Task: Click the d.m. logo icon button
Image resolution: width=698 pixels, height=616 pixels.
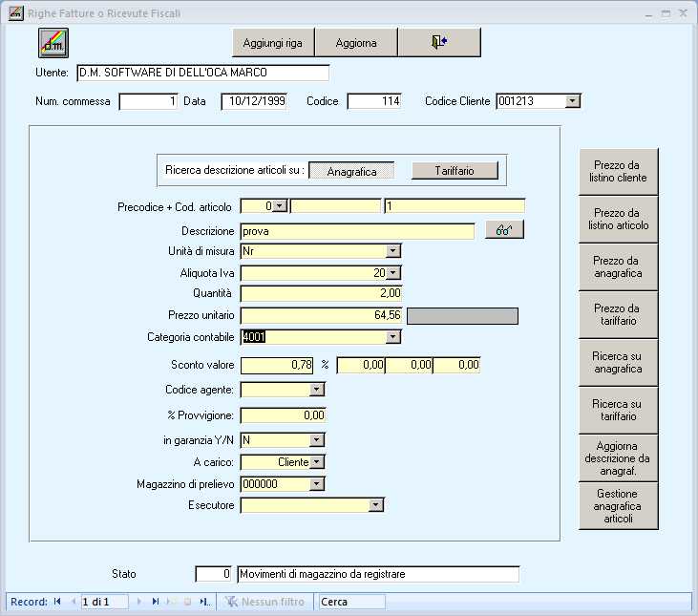Action: coord(53,43)
